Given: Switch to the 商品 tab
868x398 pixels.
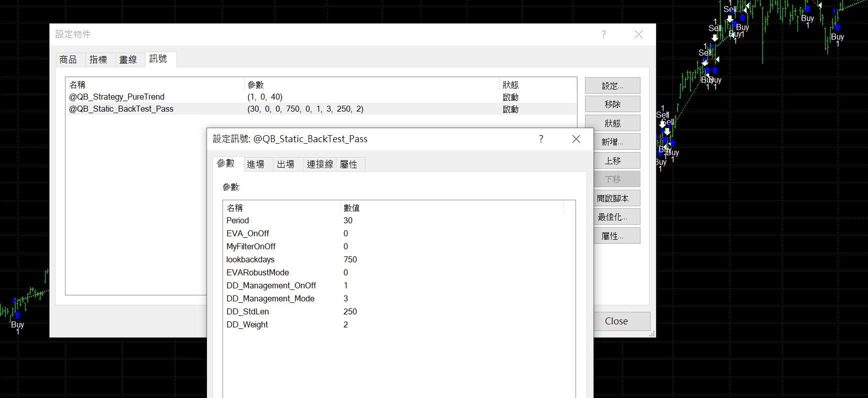Looking at the screenshot, I should point(68,60).
